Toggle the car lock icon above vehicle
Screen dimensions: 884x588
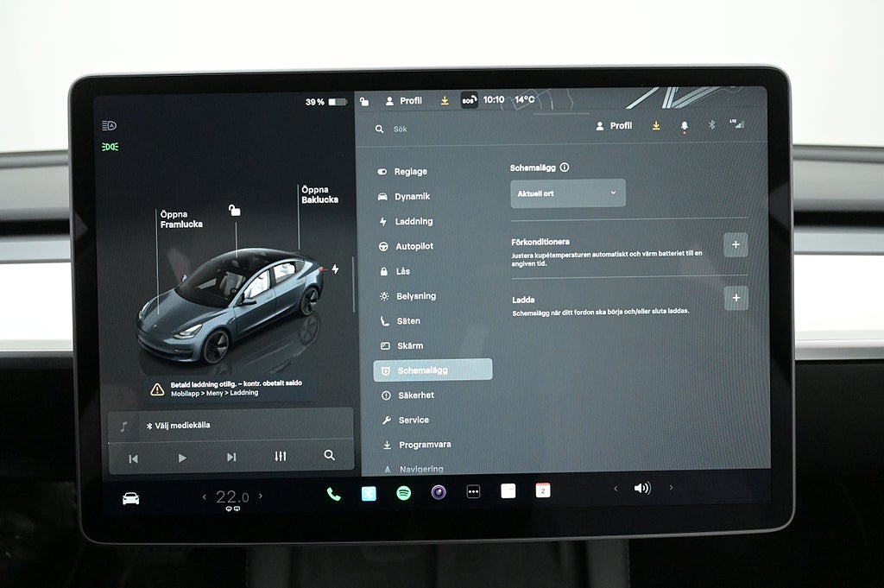[x=234, y=210]
